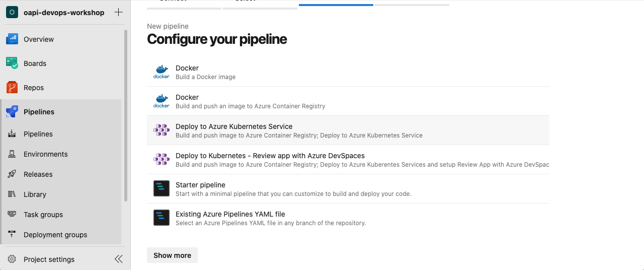Click the plus icon beside project name
Image resolution: width=644 pixels, height=270 pixels.
(x=118, y=13)
